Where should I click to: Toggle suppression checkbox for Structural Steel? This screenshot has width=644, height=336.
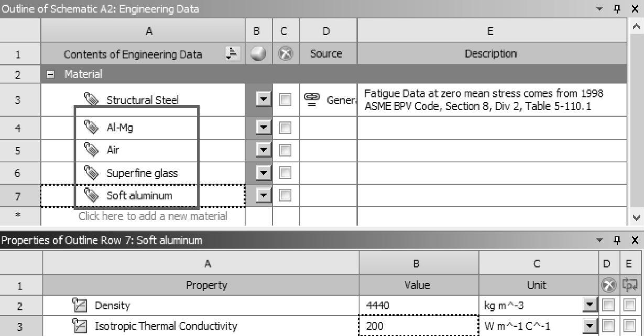[285, 99]
